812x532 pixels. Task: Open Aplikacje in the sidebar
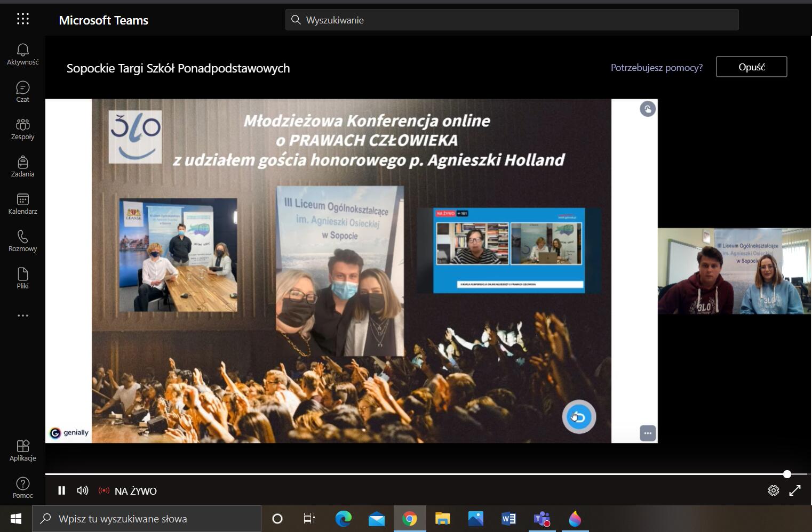[x=22, y=450]
